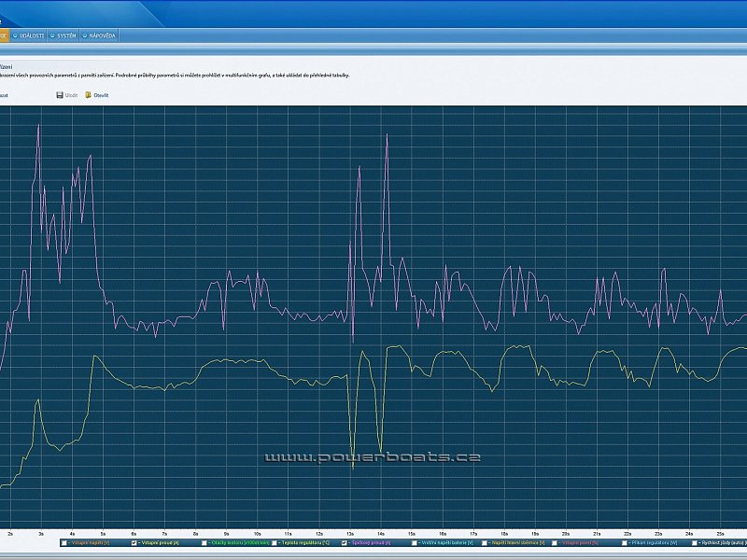Image resolution: width=747 pixels, height=560 pixels.
Task: Click the 5s label on the time axis
Action: pyautogui.click(x=103, y=534)
